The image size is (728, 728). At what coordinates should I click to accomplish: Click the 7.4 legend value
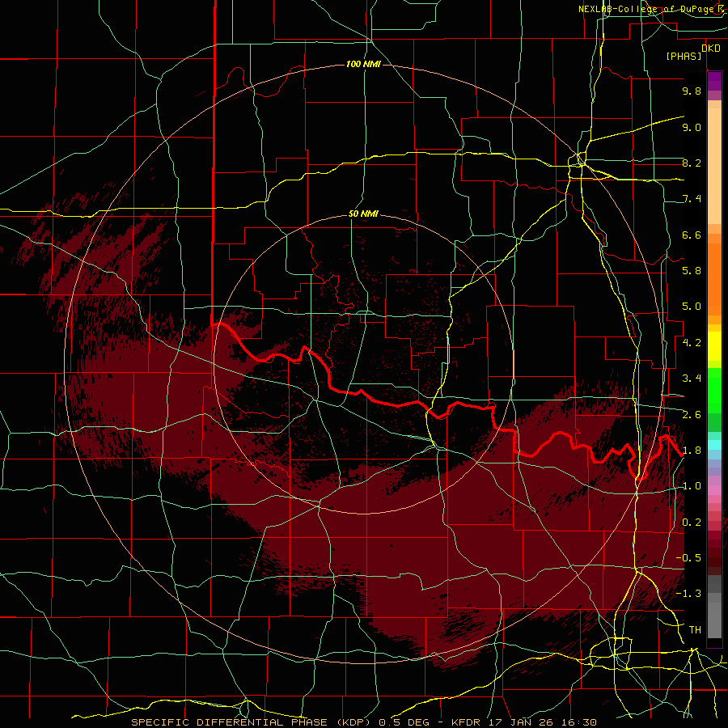pyautogui.click(x=692, y=199)
